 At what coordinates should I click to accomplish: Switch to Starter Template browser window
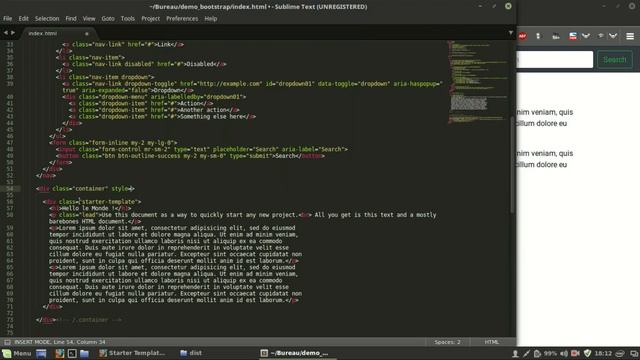[132, 353]
